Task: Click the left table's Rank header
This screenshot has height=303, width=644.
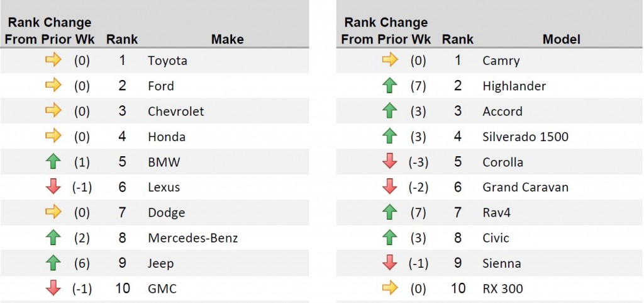Action: 122,40
